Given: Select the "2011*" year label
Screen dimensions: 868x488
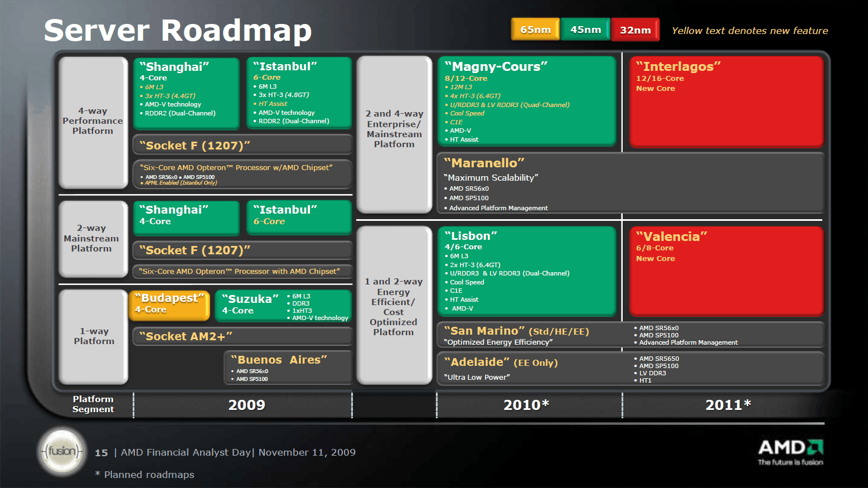Looking at the screenshot, I should point(728,405).
